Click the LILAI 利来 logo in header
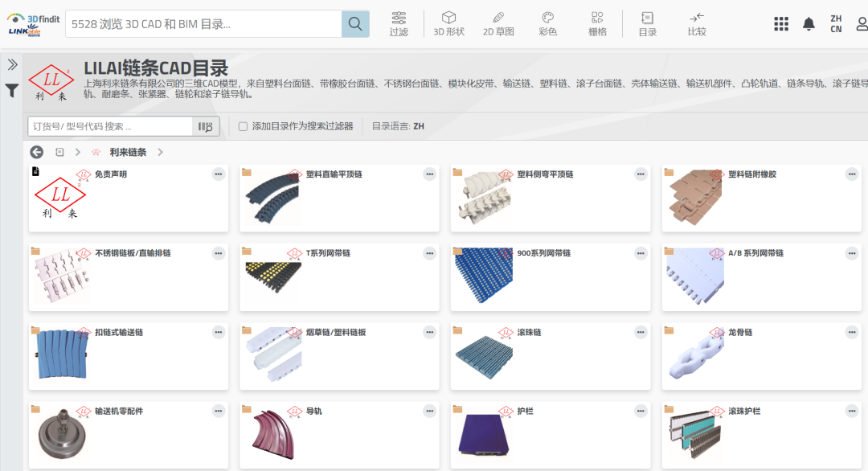Viewport: 868px width, 471px height. coord(51,83)
